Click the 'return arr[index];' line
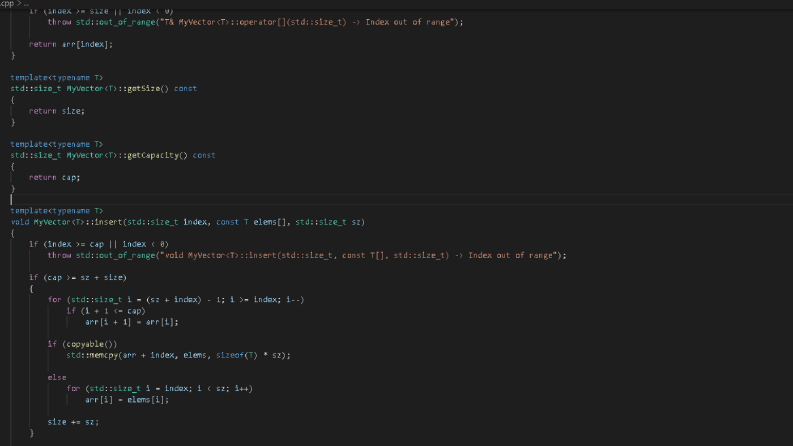Screen dimensions: 793x446 [71, 44]
